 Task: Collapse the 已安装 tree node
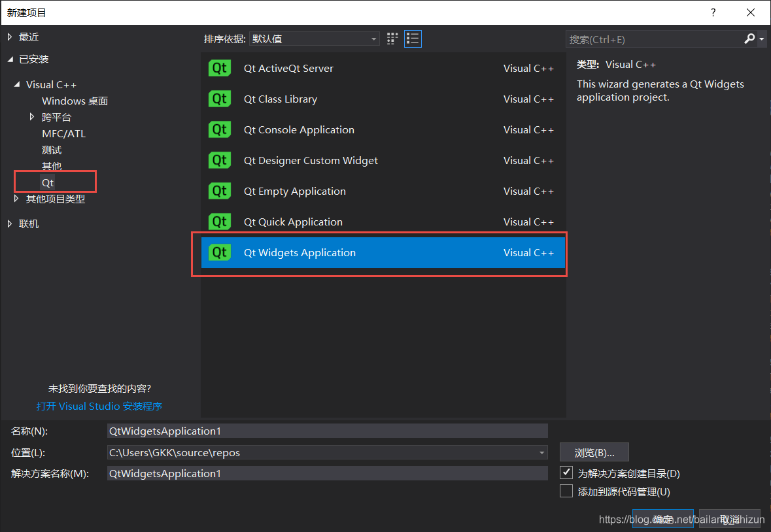tap(10, 59)
